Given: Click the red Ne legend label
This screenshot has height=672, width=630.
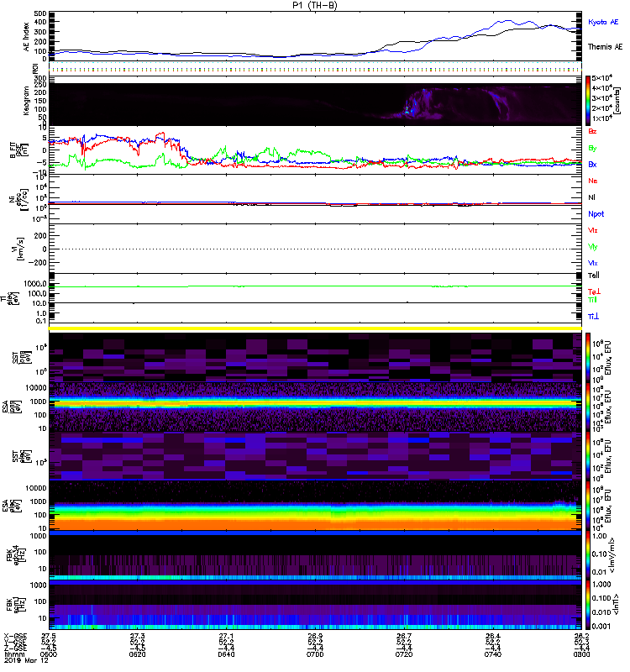Looking at the screenshot, I should click(593, 181).
